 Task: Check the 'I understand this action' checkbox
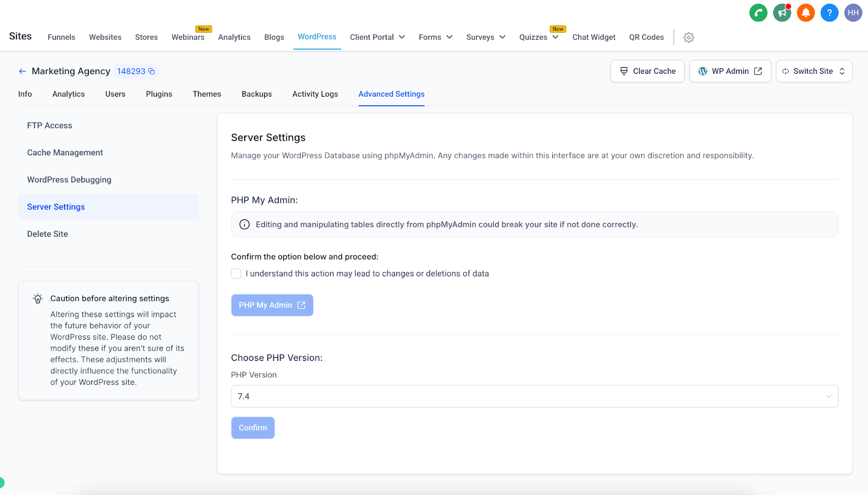pyautogui.click(x=236, y=274)
